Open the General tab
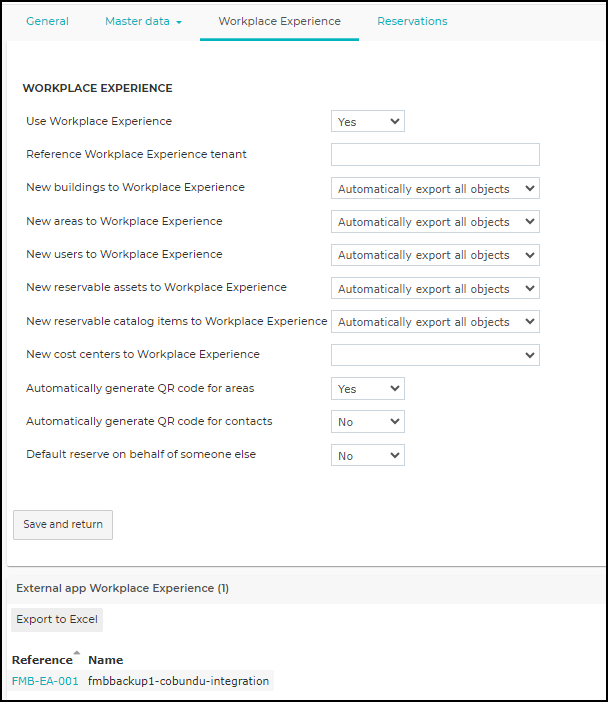This screenshot has height=702, width=608. (47, 21)
